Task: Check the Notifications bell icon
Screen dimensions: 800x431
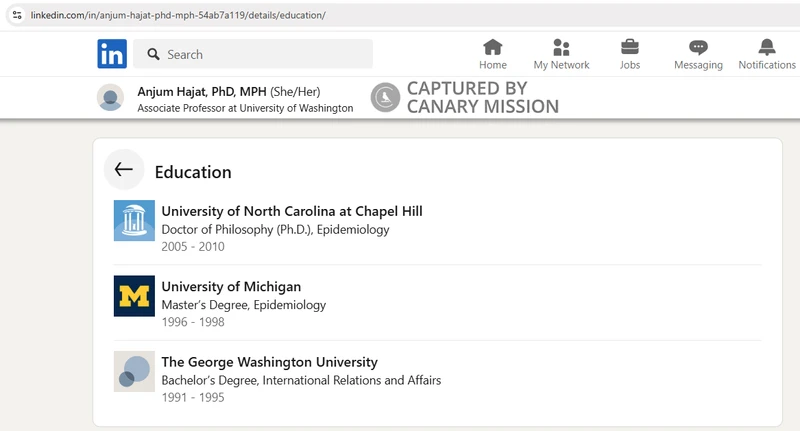Action: (x=767, y=47)
